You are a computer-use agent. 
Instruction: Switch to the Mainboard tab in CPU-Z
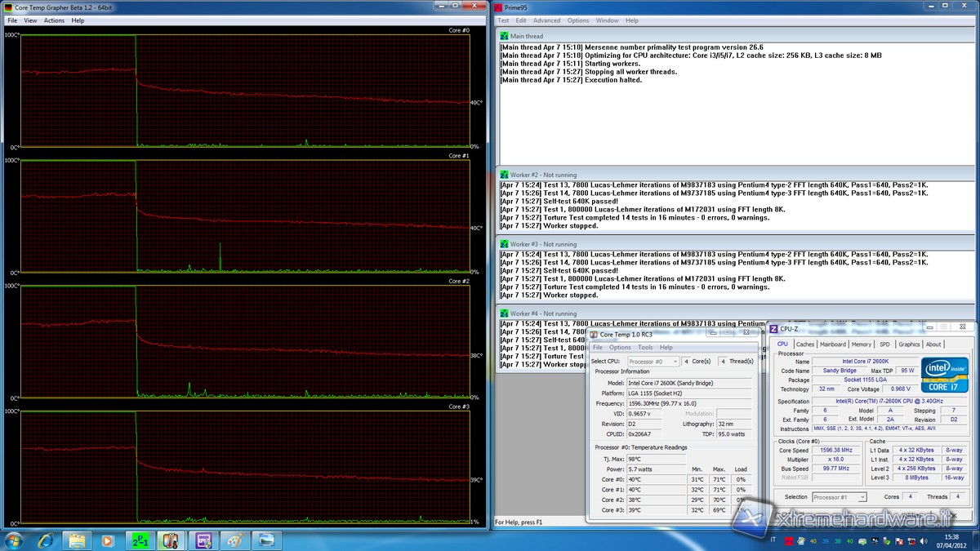(833, 344)
